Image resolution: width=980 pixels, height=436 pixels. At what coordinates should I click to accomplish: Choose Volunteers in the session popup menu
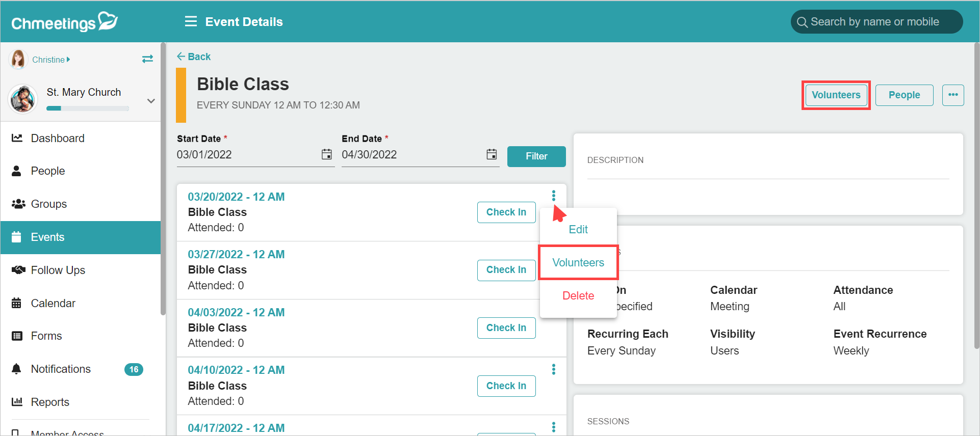click(578, 263)
